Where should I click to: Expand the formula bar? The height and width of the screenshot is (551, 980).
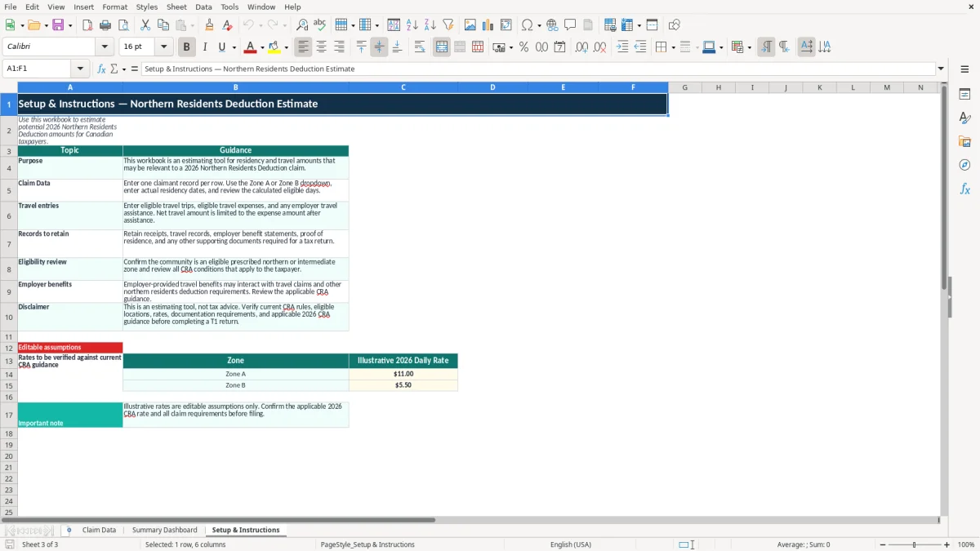tap(941, 69)
